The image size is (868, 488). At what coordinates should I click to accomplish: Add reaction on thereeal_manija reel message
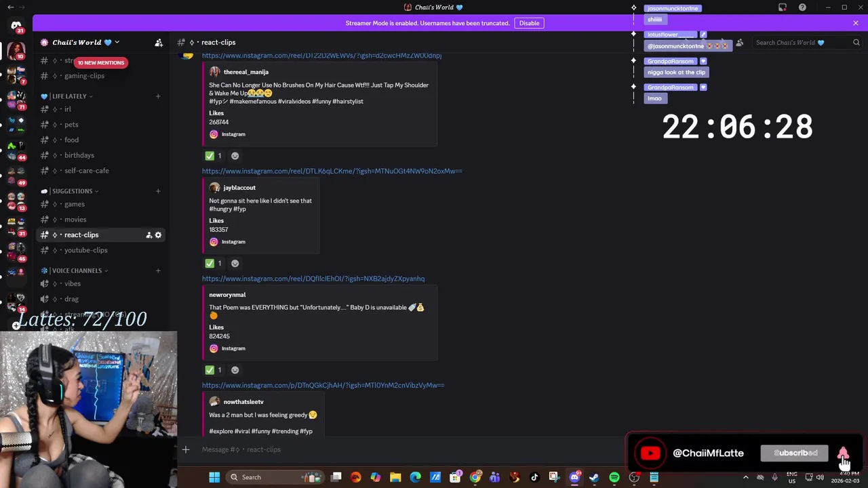(x=235, y=156)
